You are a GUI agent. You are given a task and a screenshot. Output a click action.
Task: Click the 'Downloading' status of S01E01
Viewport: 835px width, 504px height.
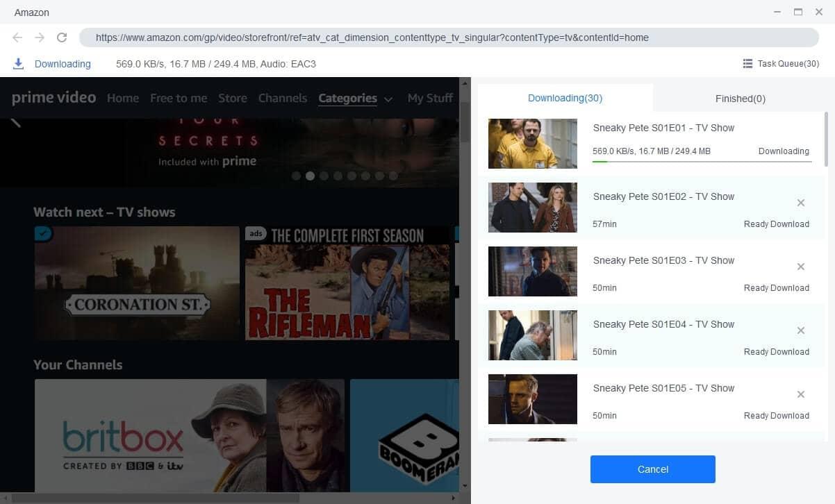[x=784, y=151]
